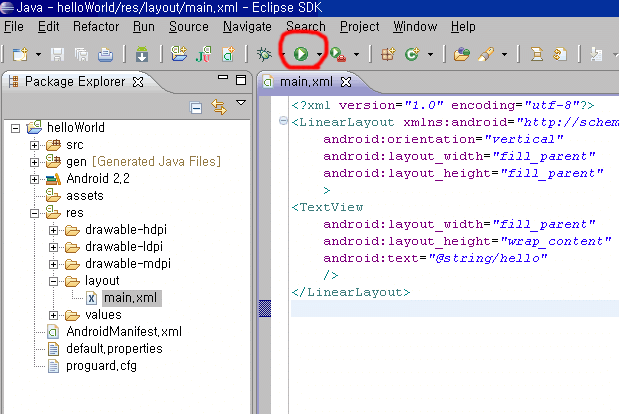The image size is (619, 414).
Task: Open the Window menu
Action: coord(415,26)
